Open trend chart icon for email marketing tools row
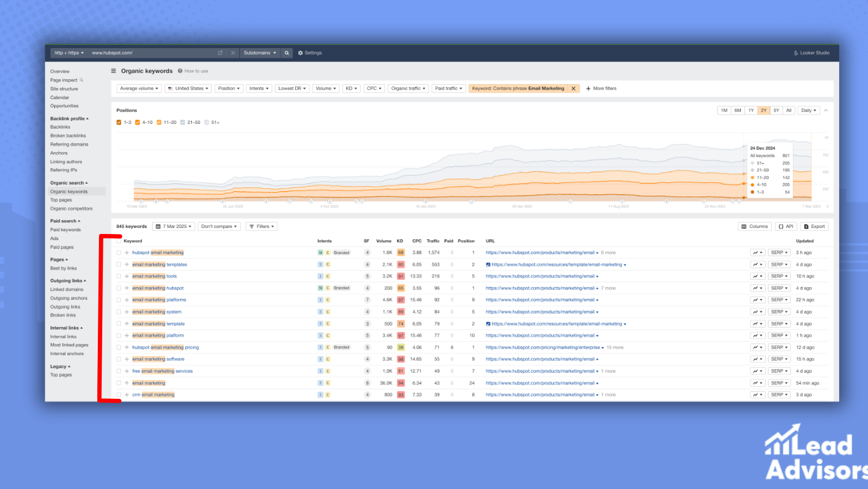 click(757, 276)
